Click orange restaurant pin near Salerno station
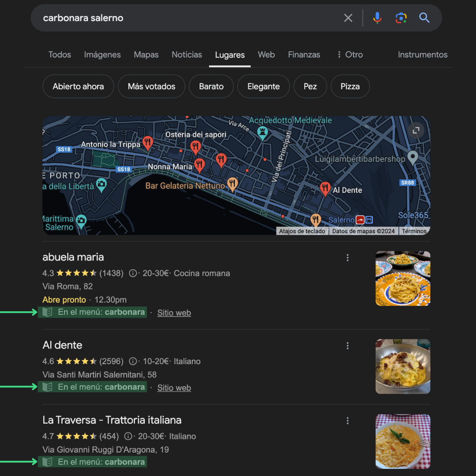 click(316, 220)
